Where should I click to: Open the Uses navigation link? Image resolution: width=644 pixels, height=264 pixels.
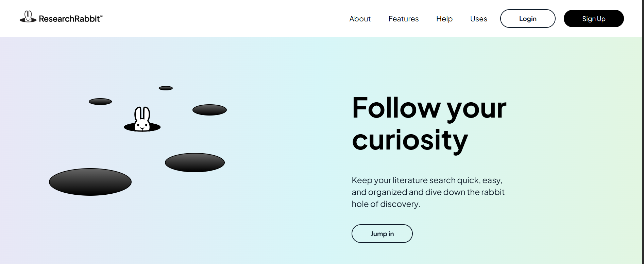478,19
